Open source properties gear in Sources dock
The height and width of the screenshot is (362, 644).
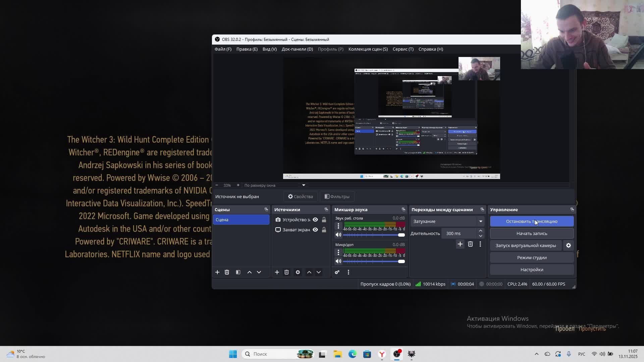[298, 272]
